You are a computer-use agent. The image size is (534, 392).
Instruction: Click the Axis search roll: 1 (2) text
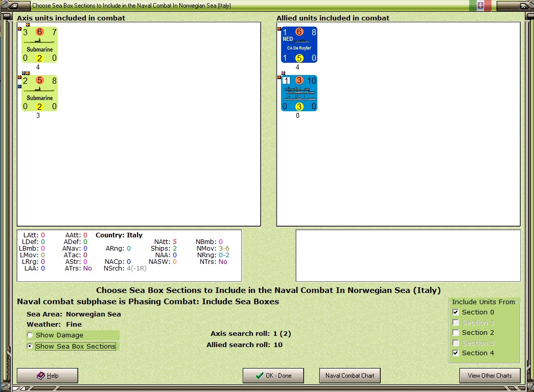point(251,333)
